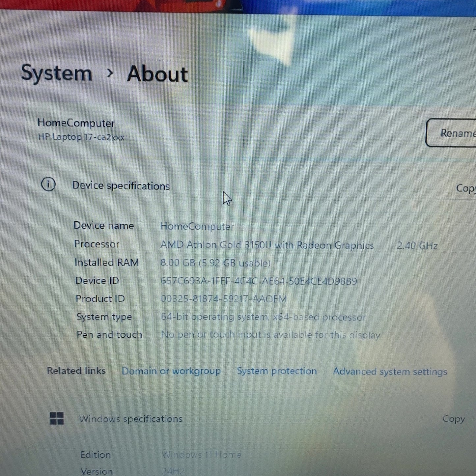Viewport: 476px width, 476px height.
Task: Select the Device name value HomeComputer
Action: click(197, 226)
